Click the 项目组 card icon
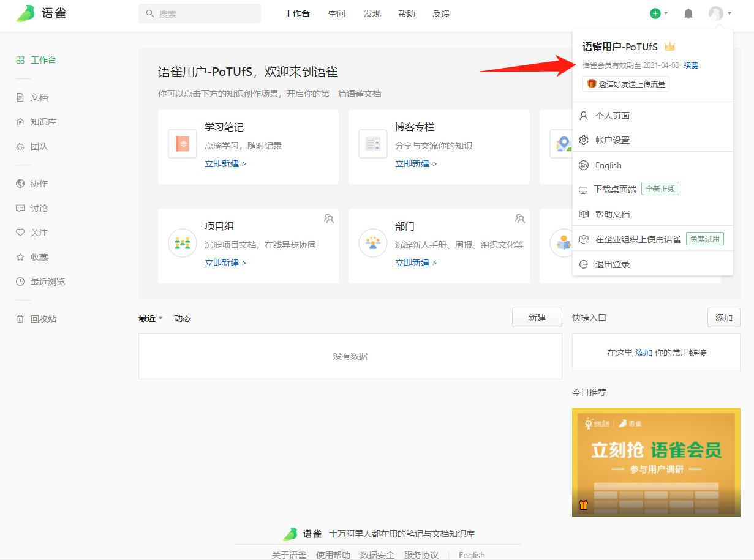754x560 pixels. pyautogui.click(x=183, y=243)
